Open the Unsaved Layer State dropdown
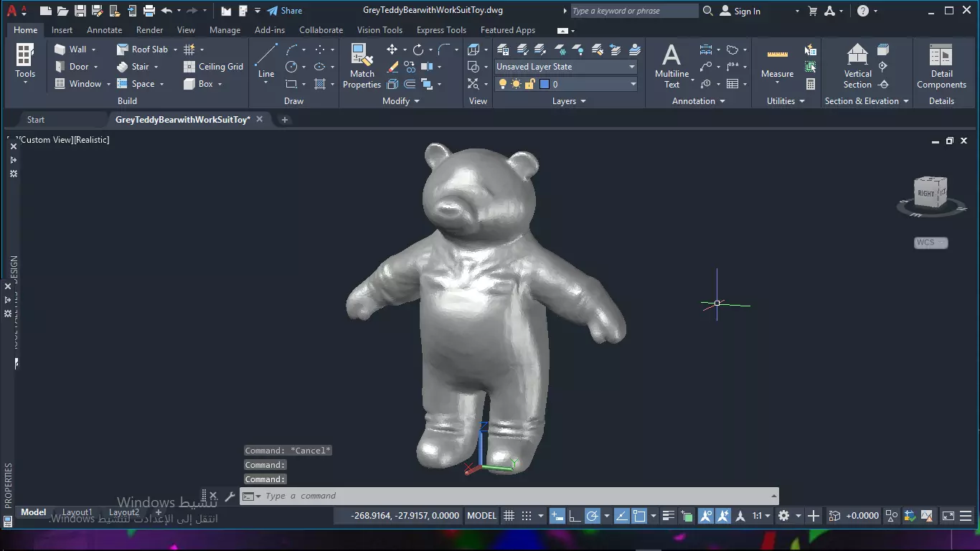The height and width of the screenshot is (551, 980). tap(566, 67)
